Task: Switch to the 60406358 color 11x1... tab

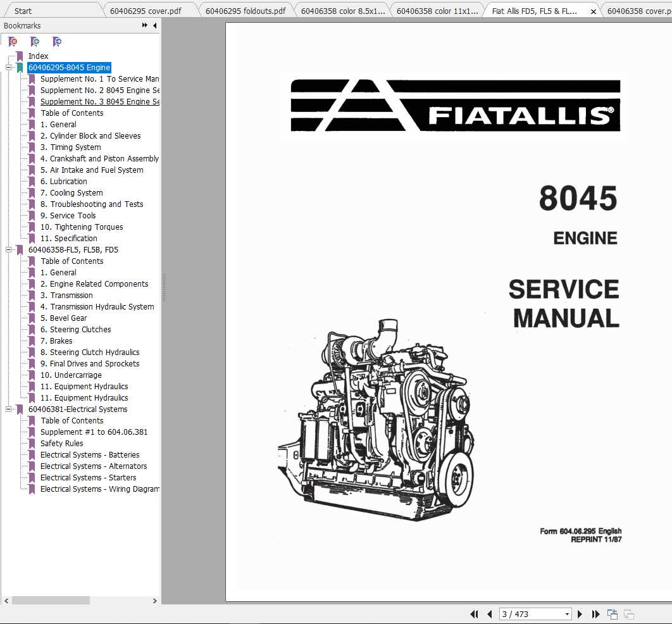Action: pyautogui.click(x=437, y=11)
